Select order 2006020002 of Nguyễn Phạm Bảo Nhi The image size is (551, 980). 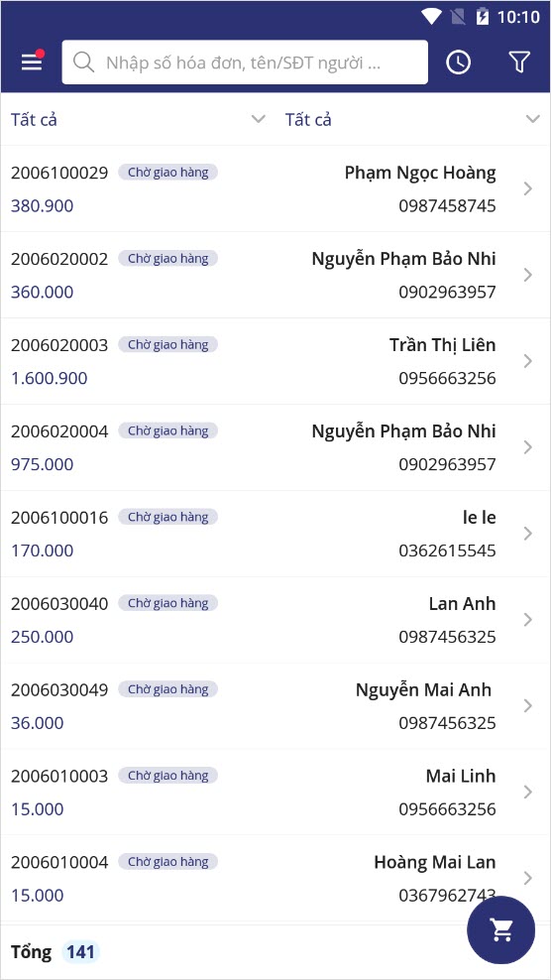(275, 275)
